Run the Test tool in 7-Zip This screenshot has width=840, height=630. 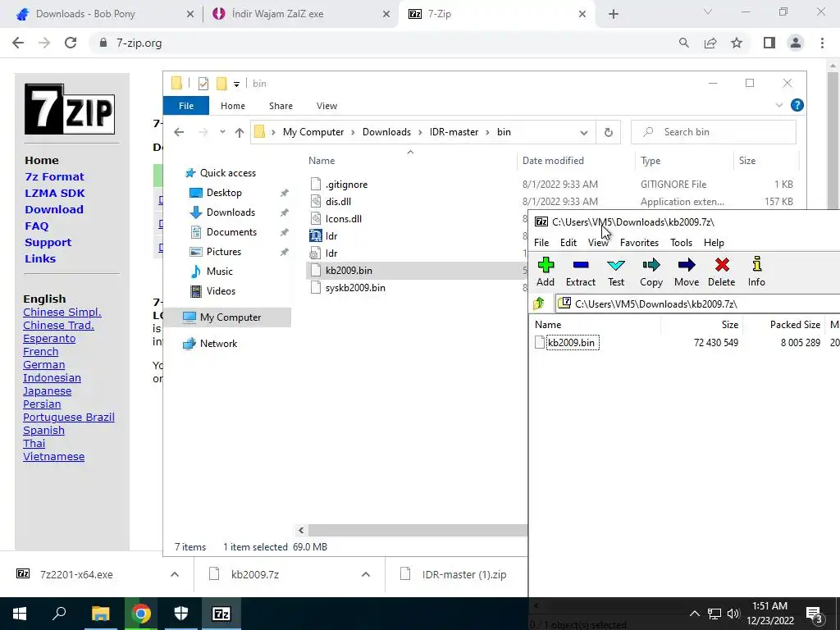615,272
